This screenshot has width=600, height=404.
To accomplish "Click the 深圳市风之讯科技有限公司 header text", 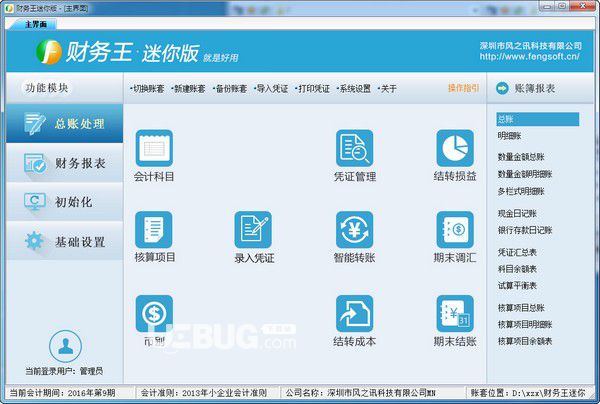I will [x=530, y=46].
